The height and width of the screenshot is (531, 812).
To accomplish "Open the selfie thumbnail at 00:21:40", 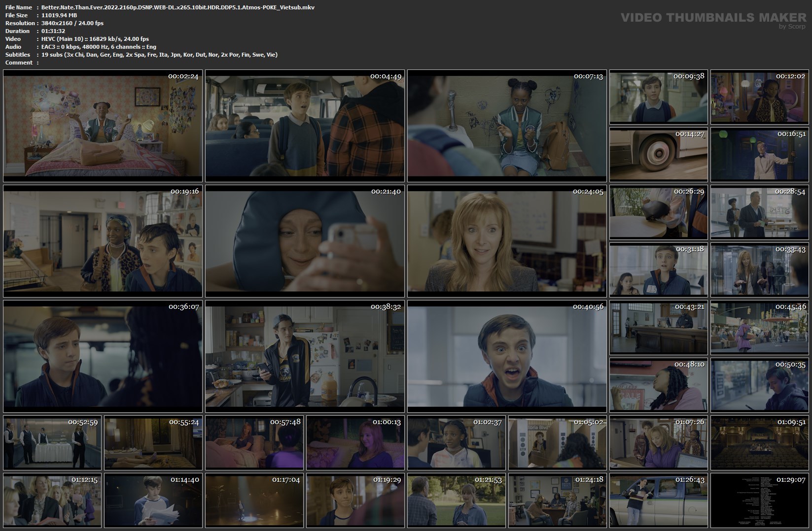I will pos(305,241).
